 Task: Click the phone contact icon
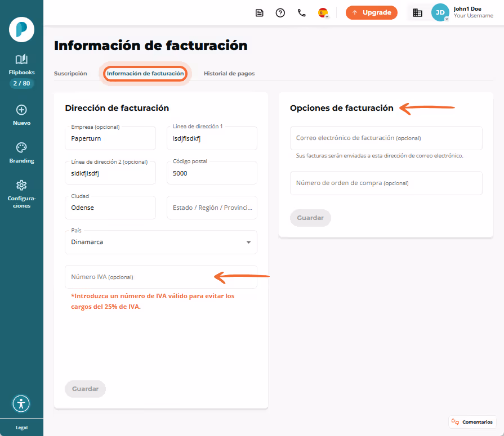tap(301, 13)
